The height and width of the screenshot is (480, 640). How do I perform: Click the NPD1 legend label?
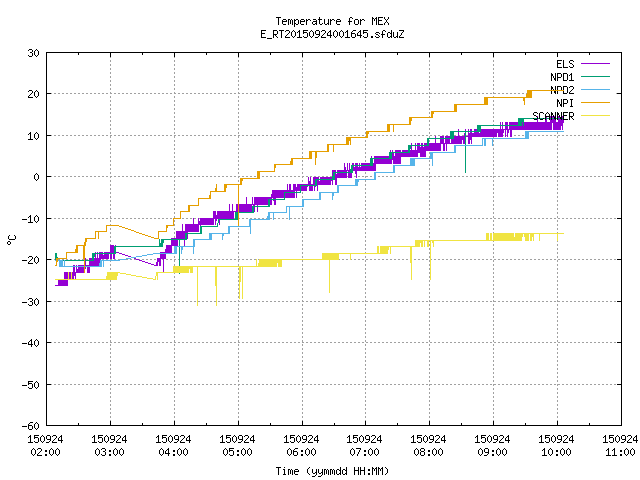click(562, 77)
